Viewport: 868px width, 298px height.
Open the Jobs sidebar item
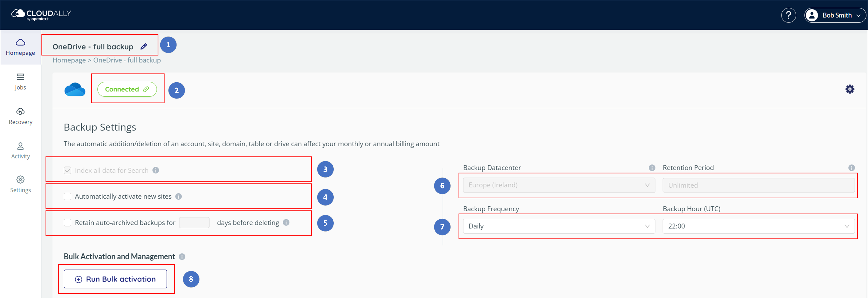(x=20, y=82)
